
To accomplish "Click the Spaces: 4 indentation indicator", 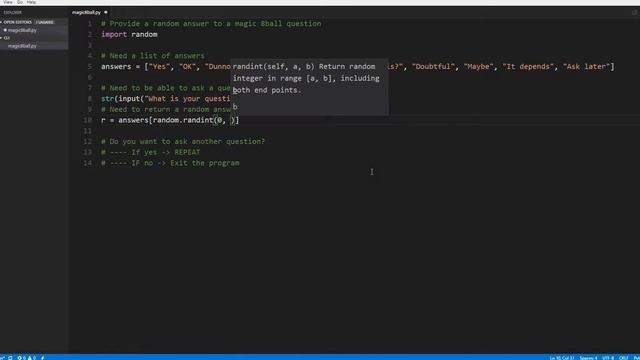I will tap(588, 358).
